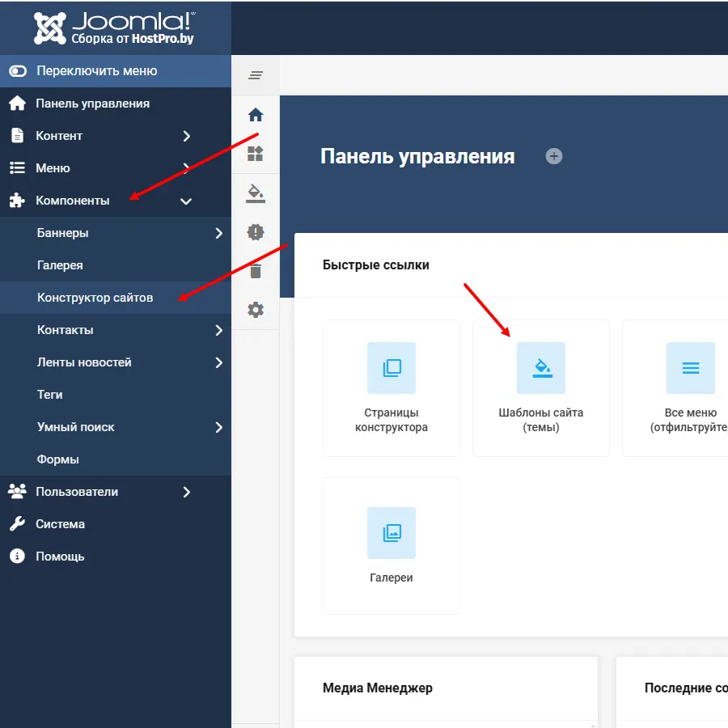The height and width of the screenshot is (728, 728).
Task: Click the Joomla logo in the header
Action: click(x=114, y=28)
